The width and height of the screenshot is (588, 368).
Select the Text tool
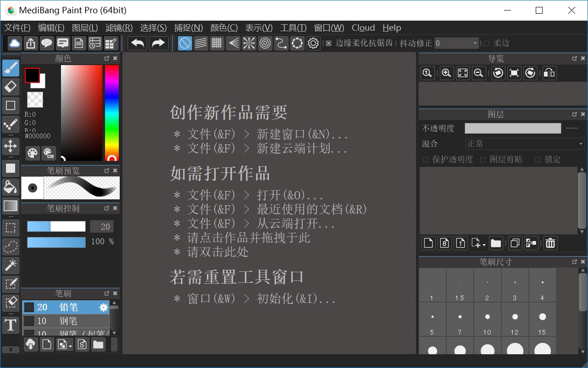[11, 325]
